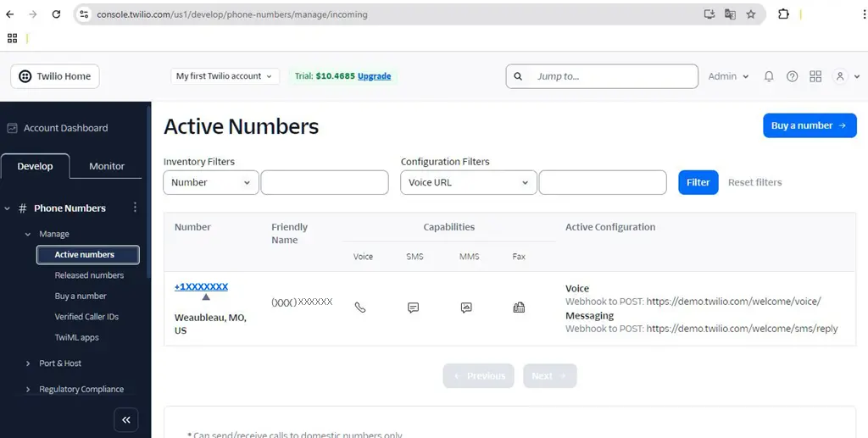Open translate page icon
The width and height of the screenshot is (868, 438).
coord(730,14)
